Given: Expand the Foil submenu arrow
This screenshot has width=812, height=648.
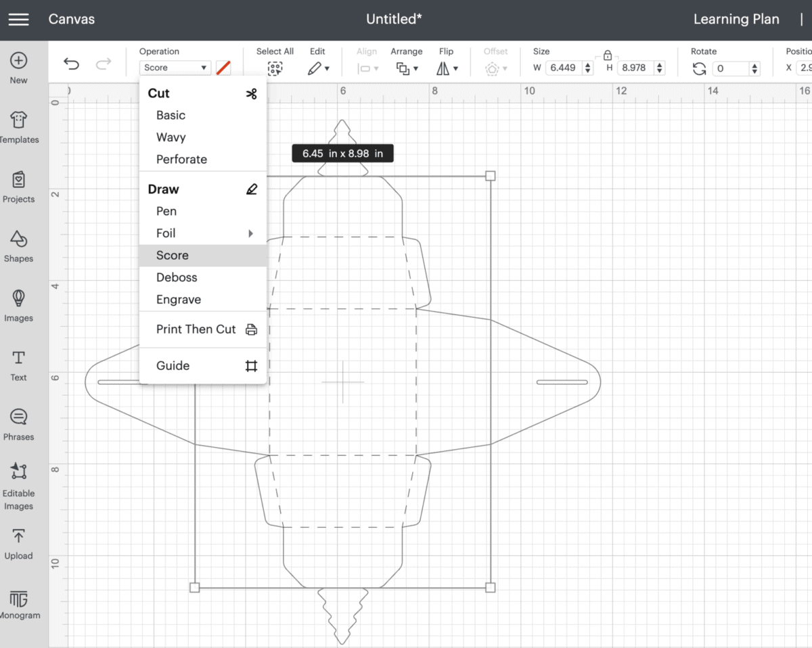Looking at the screenshot, I should (x=250, y=233).
